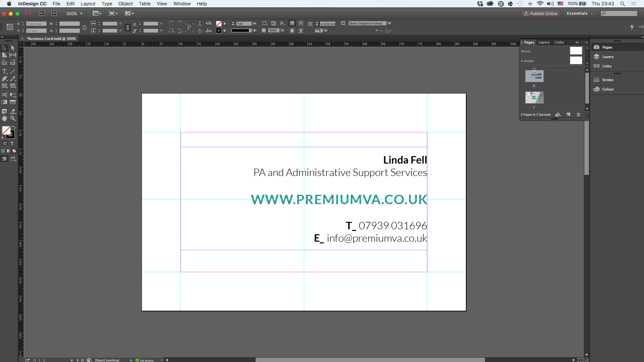Viewport: 644px width, 362px height.
Task: Open Adobe Stock via St icon
Action: [54, 13]
